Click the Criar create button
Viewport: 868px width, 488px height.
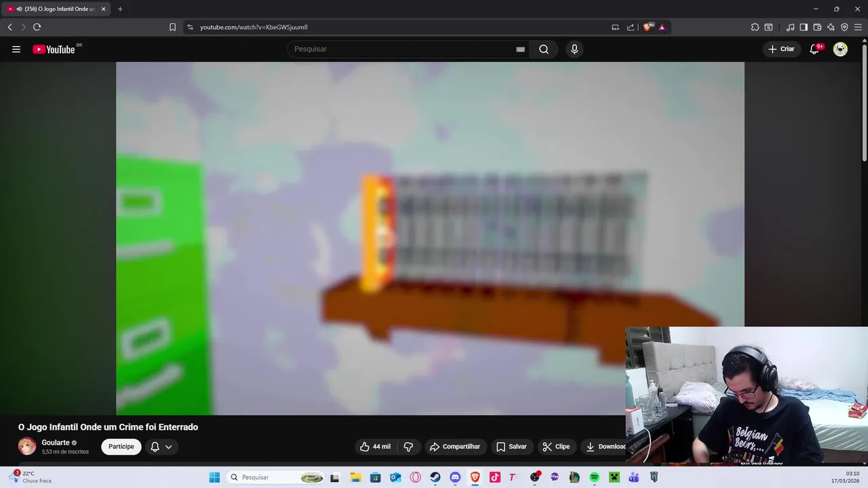(781, 49)
